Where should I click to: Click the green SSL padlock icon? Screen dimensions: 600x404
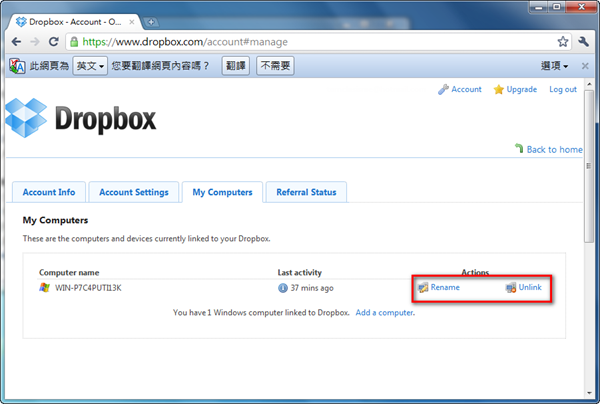[x=74, y=42]
